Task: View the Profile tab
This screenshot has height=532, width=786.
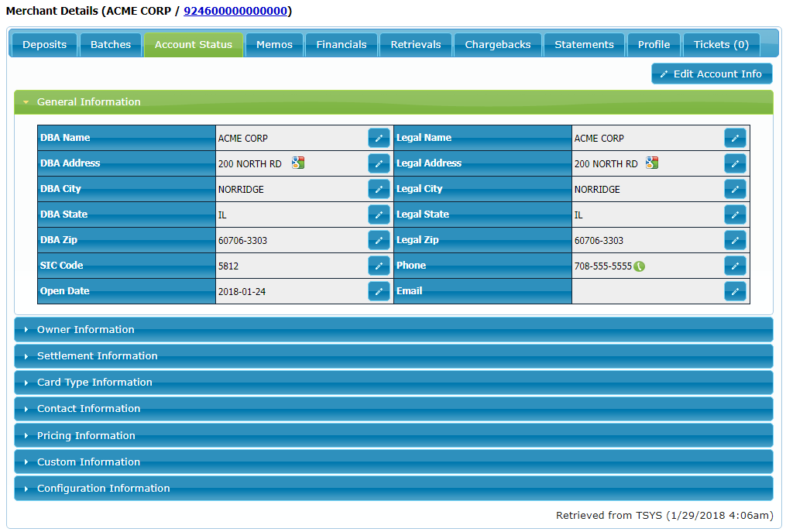Action: tap(654, 45)
